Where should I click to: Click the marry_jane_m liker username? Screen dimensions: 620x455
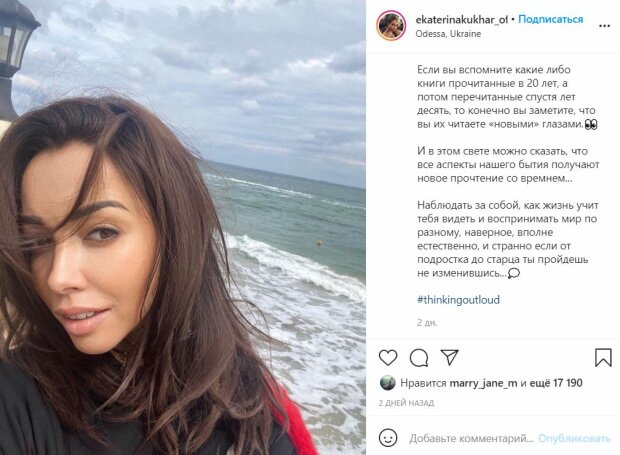pyautogui.click(x=483, y=383)
